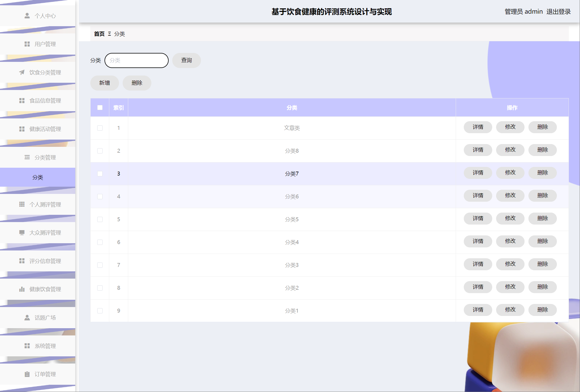Select the 分类 submenu item in sidebar
This screenshot has height=392, width=580.
(38, 177)
